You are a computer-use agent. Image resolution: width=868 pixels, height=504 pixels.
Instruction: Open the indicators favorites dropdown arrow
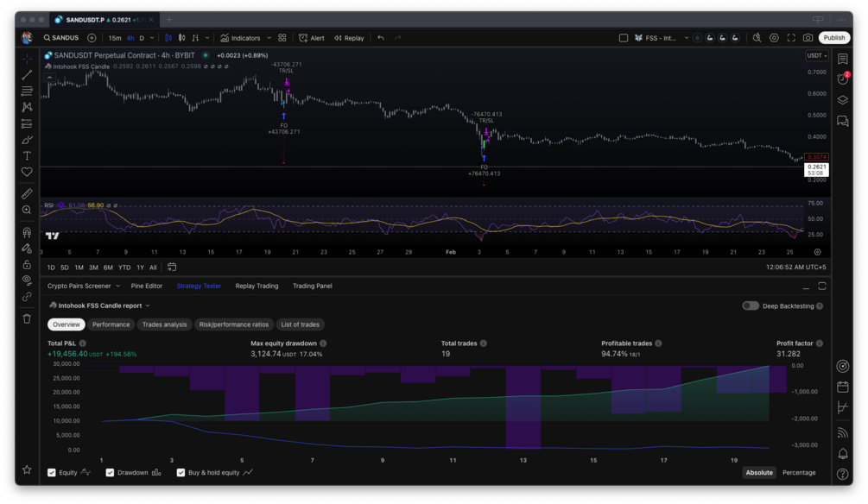[269, 38]
